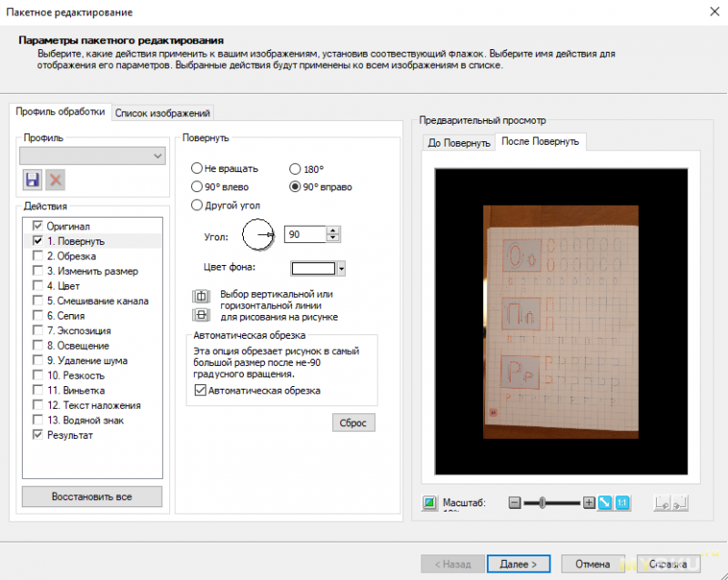Enable the '2. Обрезка' action checkbox

tap(37, 256)
